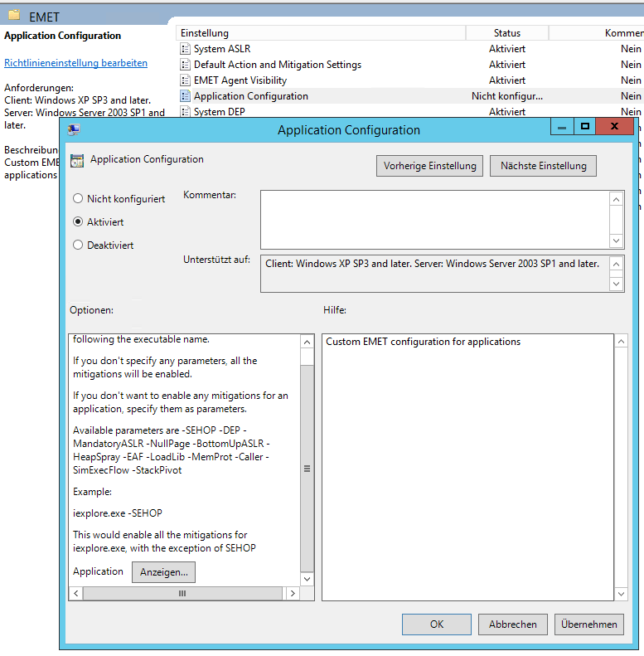Click inside the Kommentar text box
The image size is (644, 656).
click(x=435, y=220)
